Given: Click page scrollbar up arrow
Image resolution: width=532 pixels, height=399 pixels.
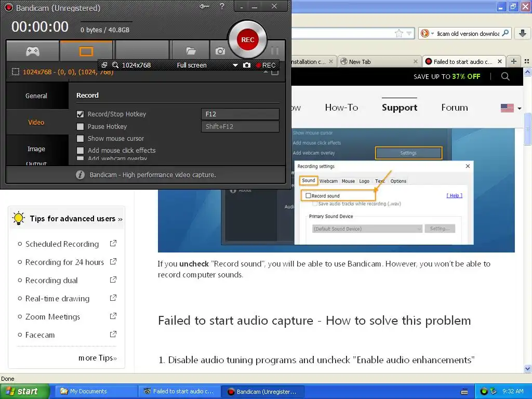Looking at the screenshot, I should click(527, 72).
